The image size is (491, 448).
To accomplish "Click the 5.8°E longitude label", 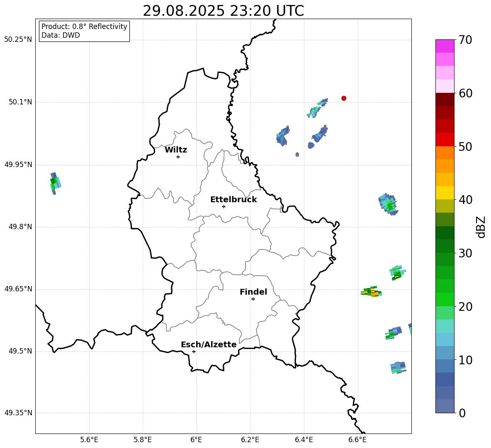I will click(143, 440).
